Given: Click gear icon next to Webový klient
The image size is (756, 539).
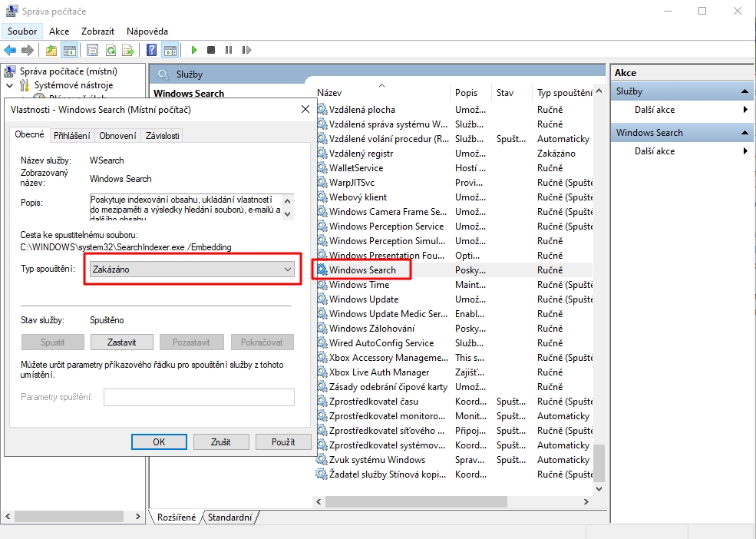Looking at the screenshot, I should (x=322, y=197).
